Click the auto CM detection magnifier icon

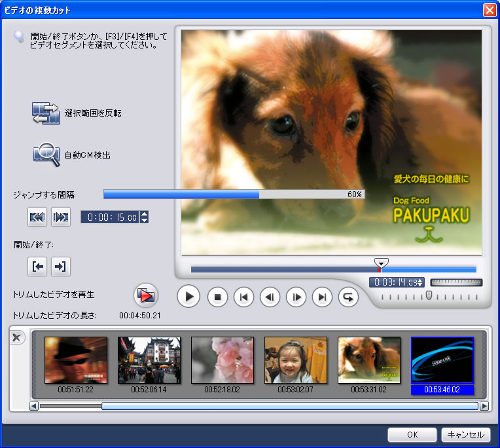pyautogui.click(x=46, y=155)
